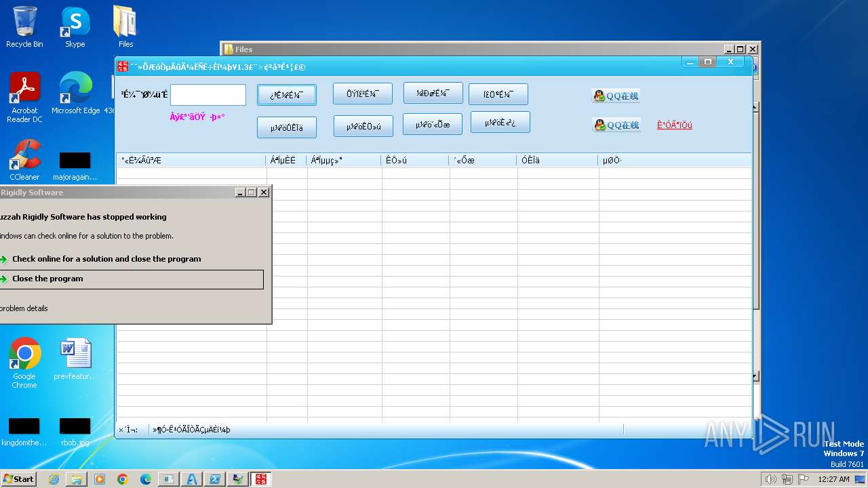Sort by the ÓÊÏä column header

558,161
